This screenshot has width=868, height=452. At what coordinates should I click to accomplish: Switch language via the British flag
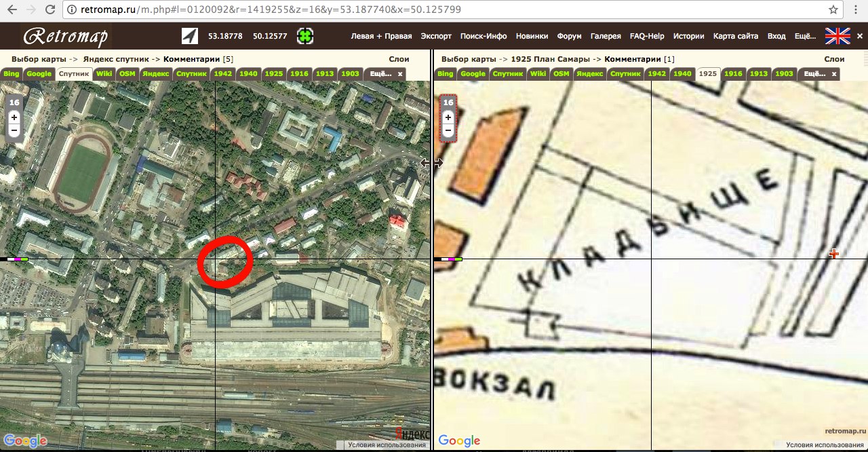click(x=837, y=36)
